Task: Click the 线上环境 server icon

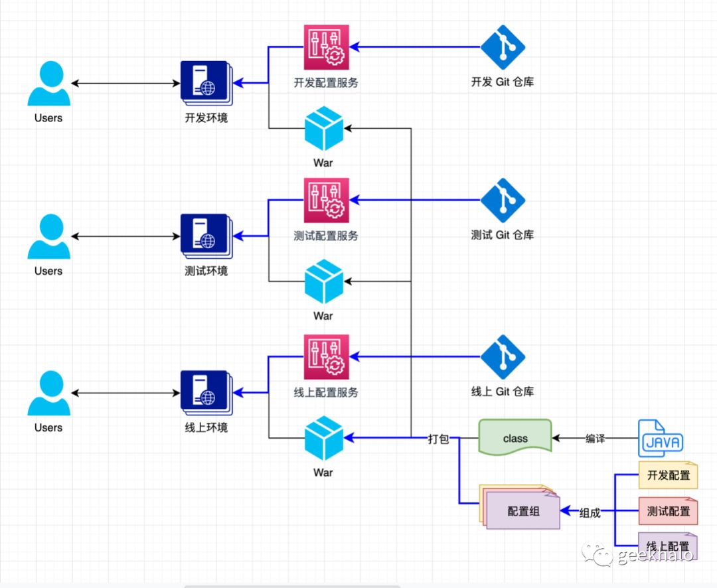Action: point(206,393)
